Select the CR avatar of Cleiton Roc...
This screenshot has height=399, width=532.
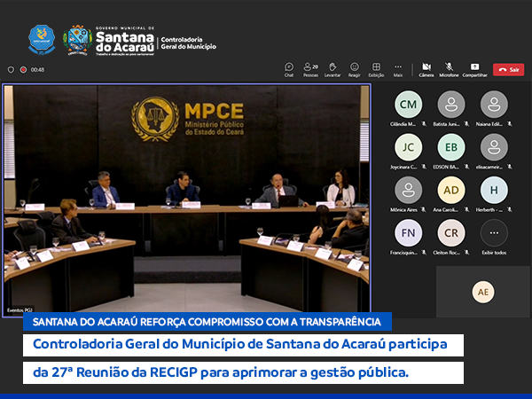pos(451,232)
